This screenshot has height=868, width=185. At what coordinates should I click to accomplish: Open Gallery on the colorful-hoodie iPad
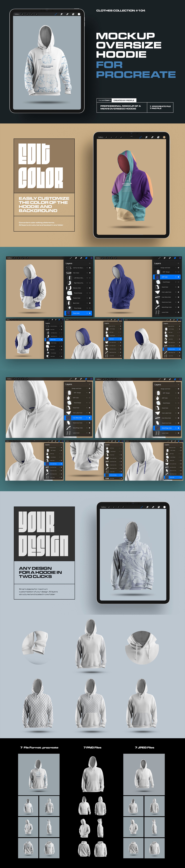(101, 137)
